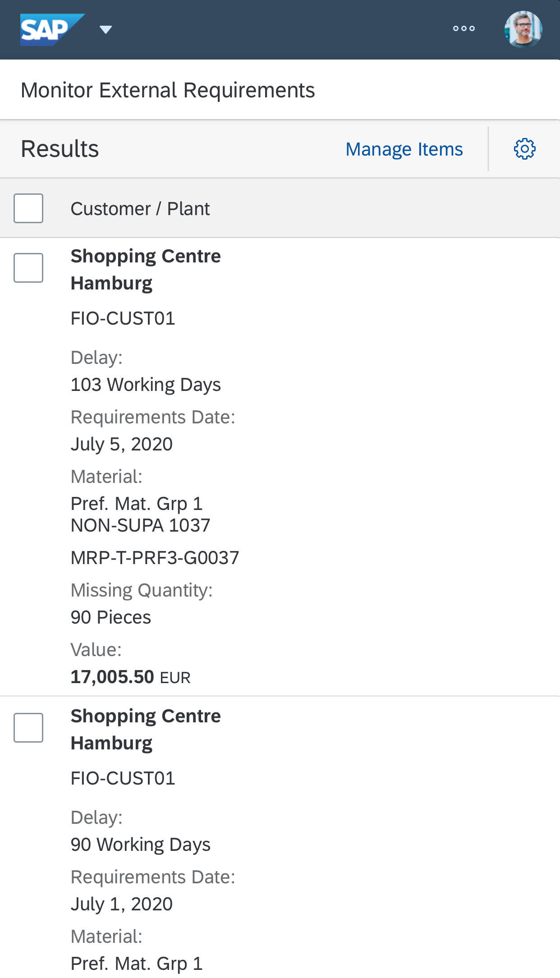Open the user profile avatar
Screen dimensions: 560x978
point(523,29)
